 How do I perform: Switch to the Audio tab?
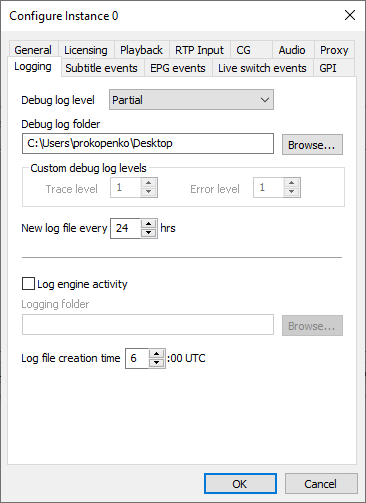pos(292,50)
